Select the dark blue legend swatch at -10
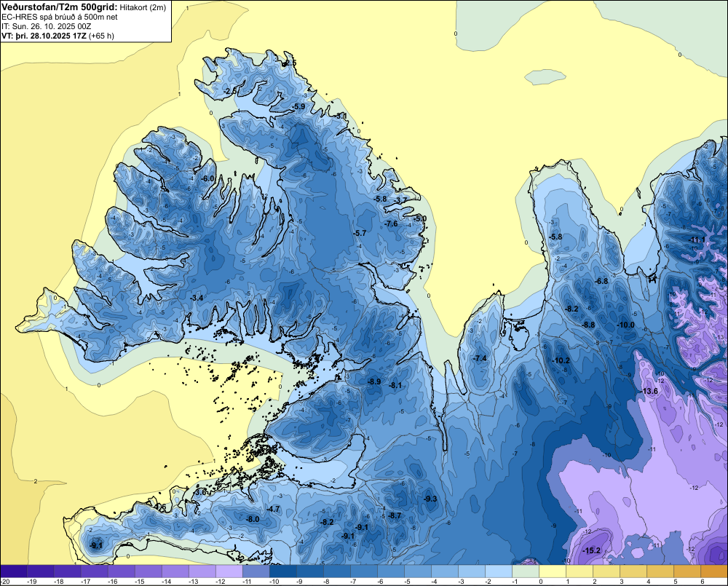Screen dimensions: 728x586 tap(282, 571)
